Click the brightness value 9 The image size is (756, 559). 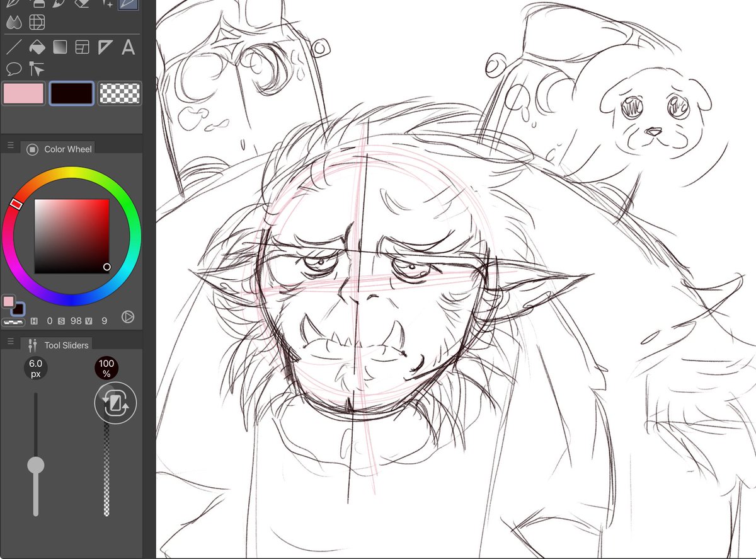(104, 321)
